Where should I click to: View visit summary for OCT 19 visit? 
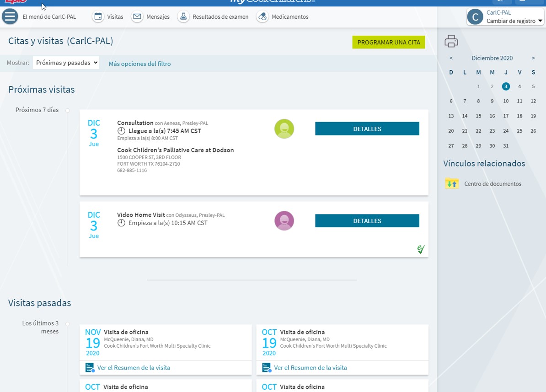[x=310, y=367]
